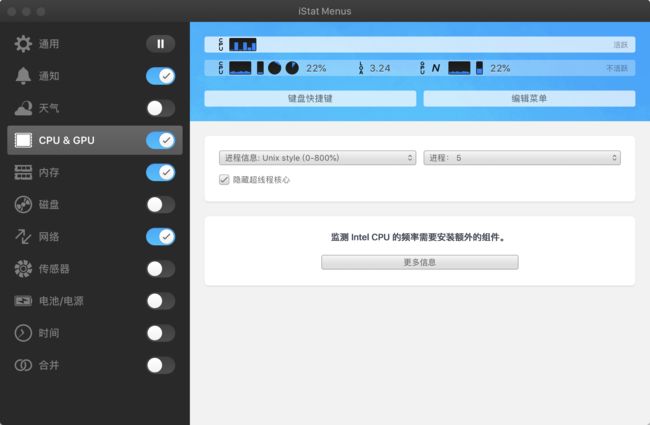The height and width of the screenshot is (425, 650).
Task: Select the 网络 label in the sidebar
Action: click(49, 237)
